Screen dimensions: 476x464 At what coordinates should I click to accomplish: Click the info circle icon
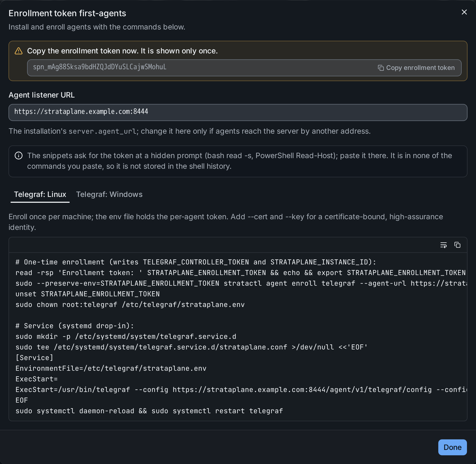click(19, 156)
